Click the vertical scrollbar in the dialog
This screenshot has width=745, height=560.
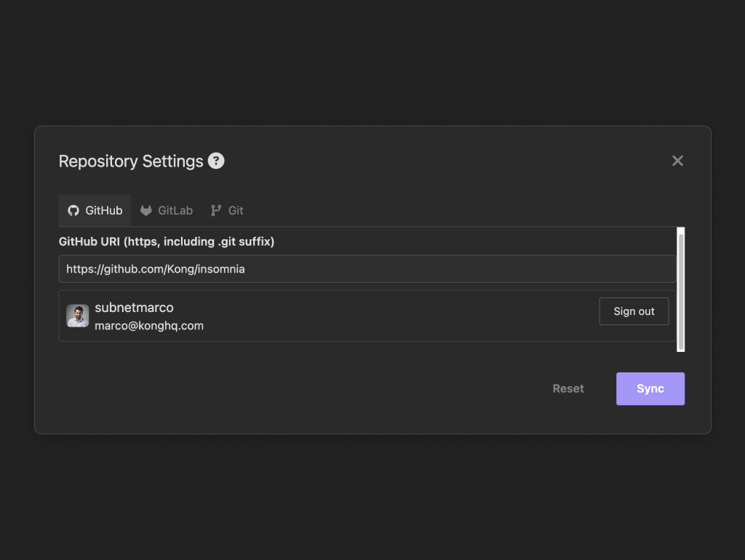coord(681,289)
